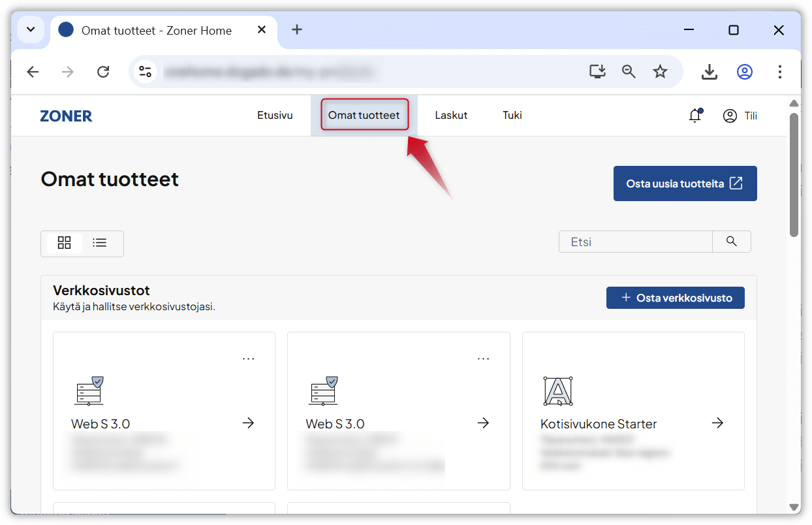The image size is (812, 525).
Task: Go to the Etusivu tab
Action: pos(275,116)
